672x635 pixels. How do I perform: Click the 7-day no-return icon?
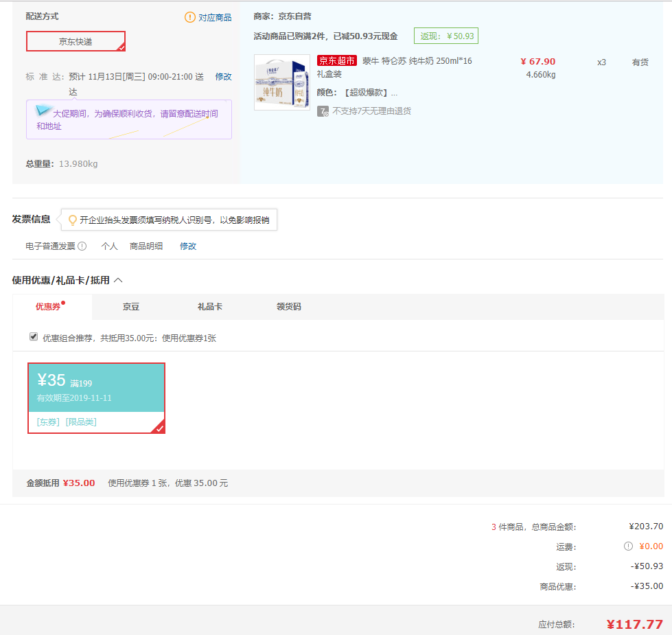click(x=323, y=111)
